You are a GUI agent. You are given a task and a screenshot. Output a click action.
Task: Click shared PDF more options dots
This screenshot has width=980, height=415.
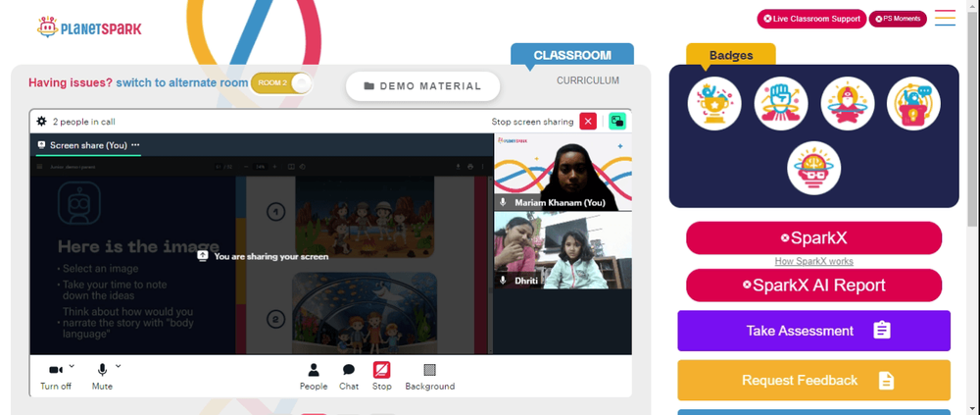click(481, 167)
